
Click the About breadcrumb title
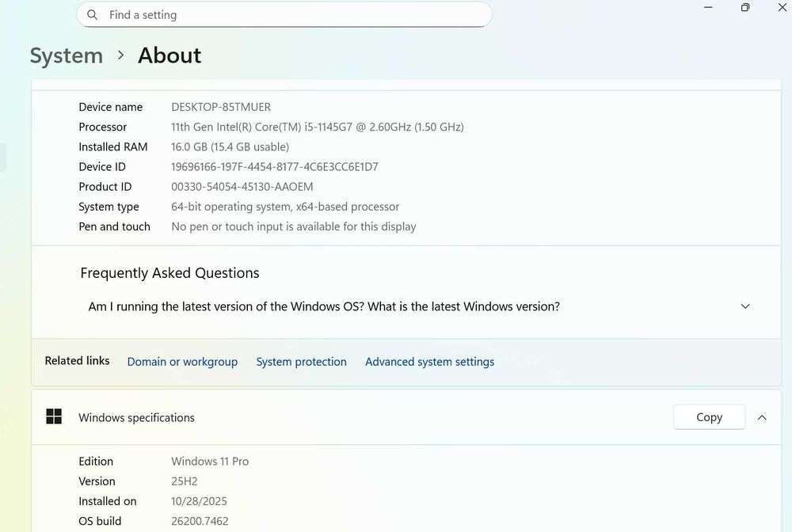[169, 55]
